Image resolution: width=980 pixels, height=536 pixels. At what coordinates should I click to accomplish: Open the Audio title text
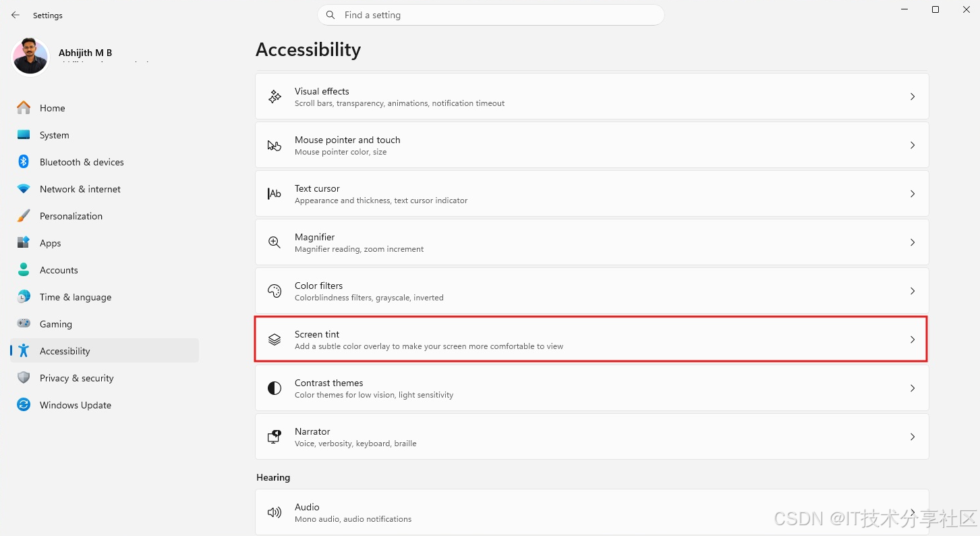tap(307, 507)
